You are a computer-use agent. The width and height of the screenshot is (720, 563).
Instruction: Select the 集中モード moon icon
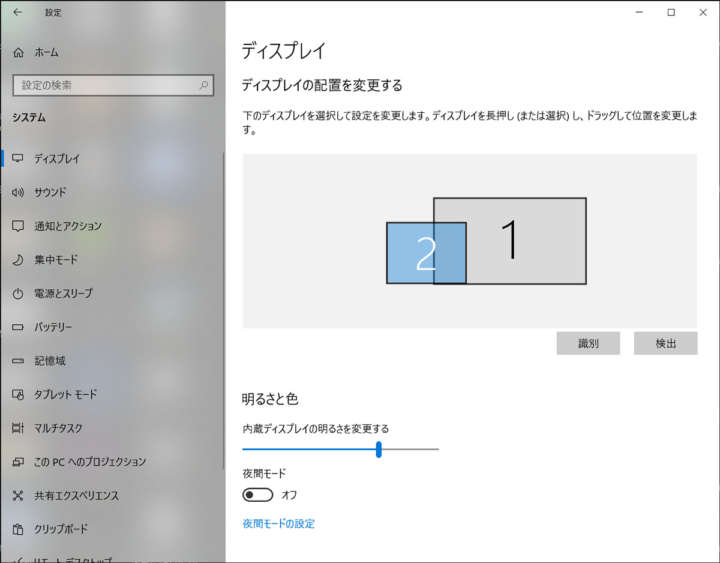coord(18,259)
